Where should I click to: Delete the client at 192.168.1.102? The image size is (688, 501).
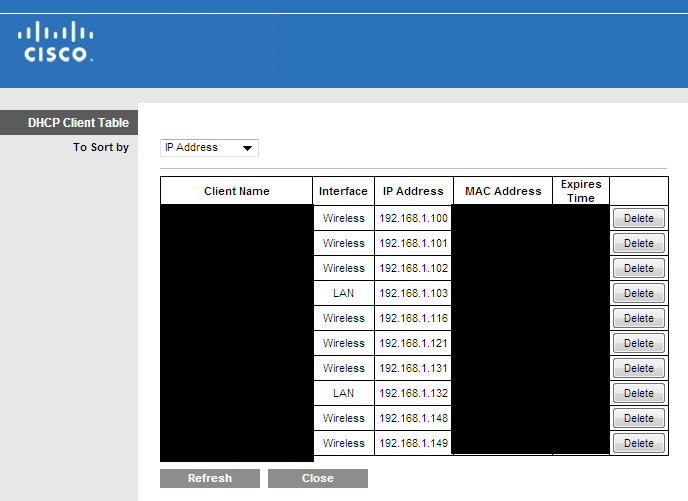tap(638, 268)
